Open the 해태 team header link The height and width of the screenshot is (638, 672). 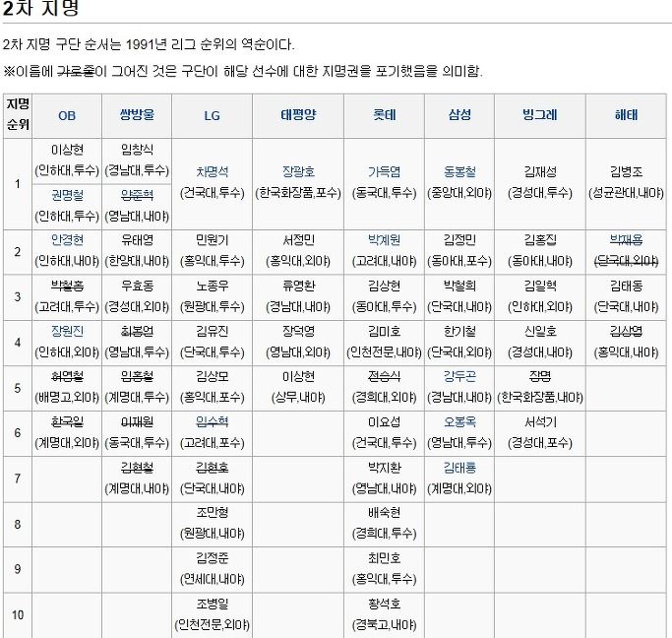point(626,115)
